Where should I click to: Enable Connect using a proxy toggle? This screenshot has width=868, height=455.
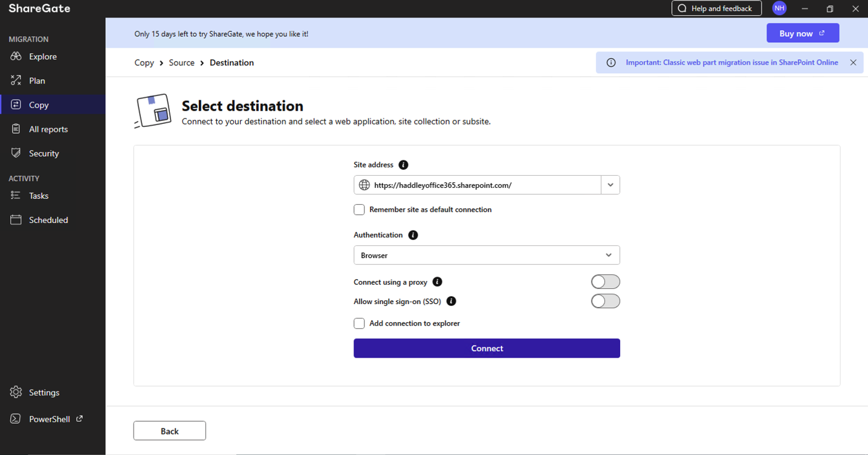pos(605,282)
